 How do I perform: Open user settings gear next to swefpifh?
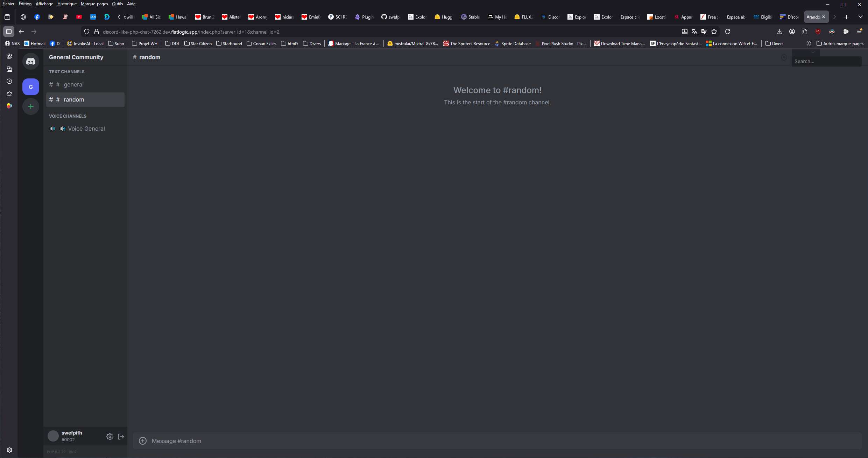pyautogui.click(x=110, y=437)
